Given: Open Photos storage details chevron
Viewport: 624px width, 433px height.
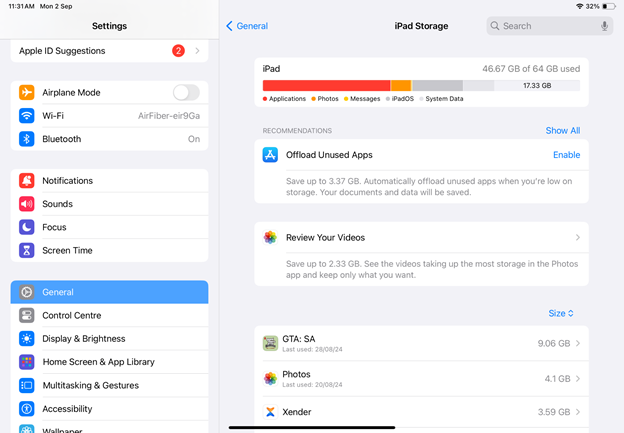Looking at the screenshot, I should pos(578,378).
